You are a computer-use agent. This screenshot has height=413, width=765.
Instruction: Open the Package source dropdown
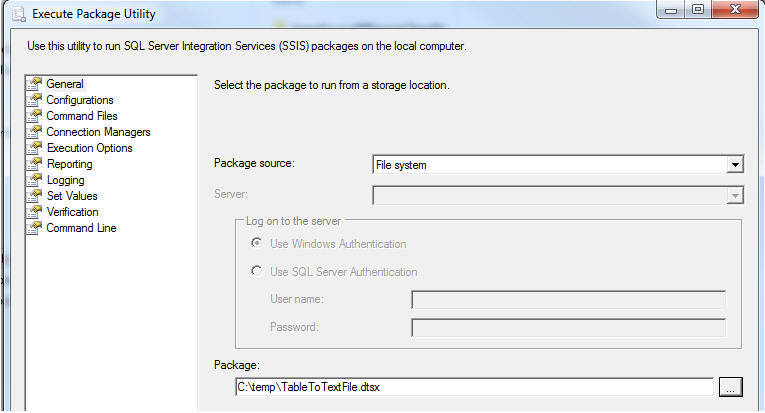click(x=735, y=165)
